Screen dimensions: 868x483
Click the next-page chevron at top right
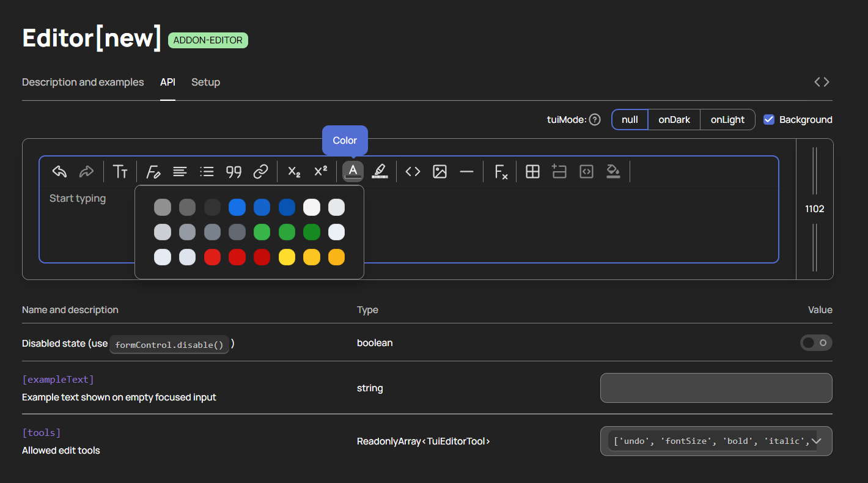(x=827, y=81)
